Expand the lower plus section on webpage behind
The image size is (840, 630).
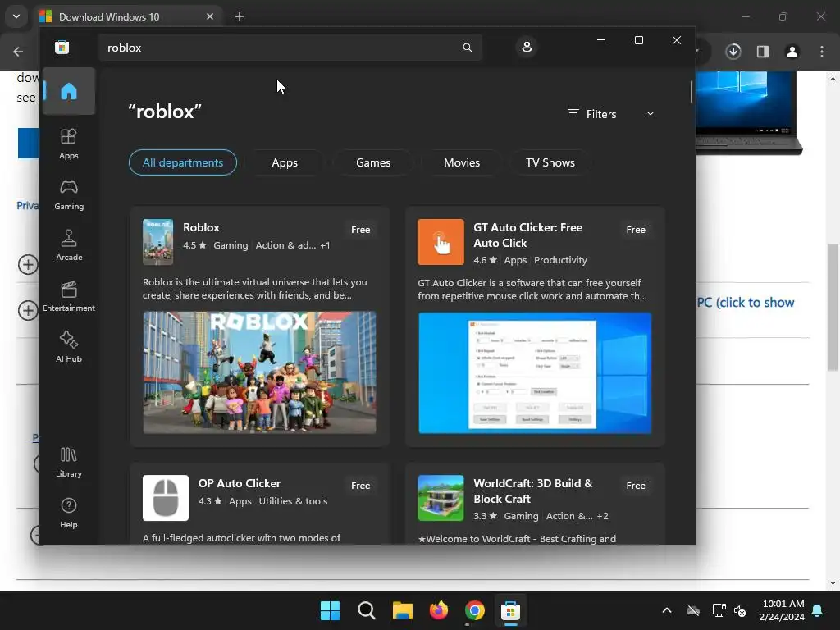pyautogui.click(x=28, y=310)
